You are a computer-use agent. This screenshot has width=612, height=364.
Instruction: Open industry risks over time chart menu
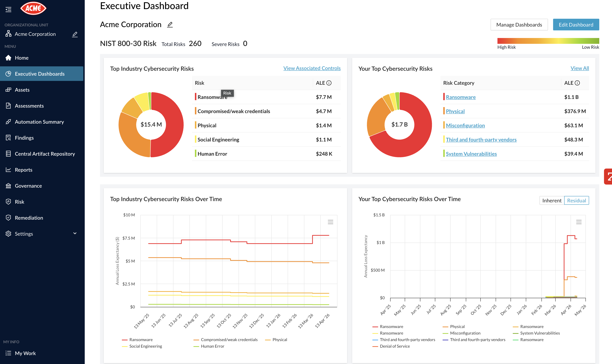click(330, 222)
